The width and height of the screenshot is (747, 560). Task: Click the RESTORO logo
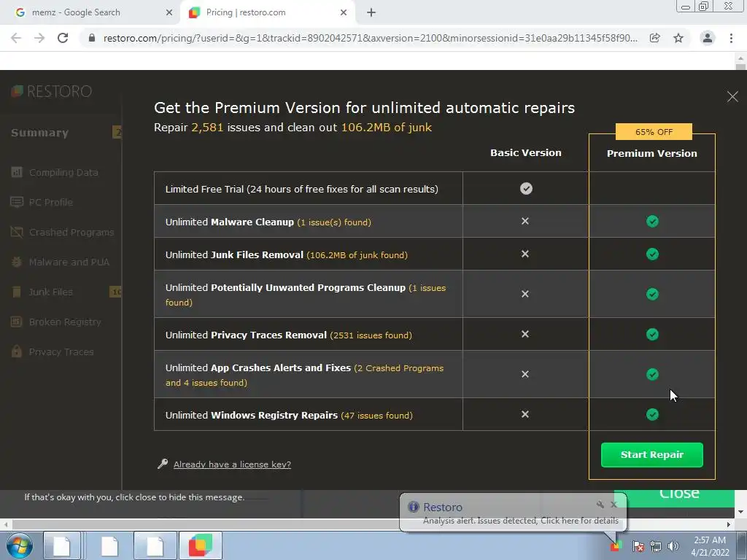[x=52, y=91]
